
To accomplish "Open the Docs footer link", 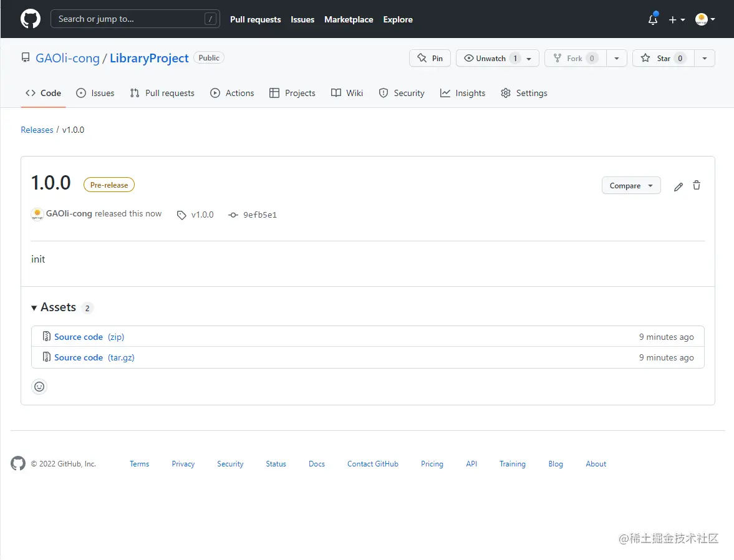I will (316, 463).
